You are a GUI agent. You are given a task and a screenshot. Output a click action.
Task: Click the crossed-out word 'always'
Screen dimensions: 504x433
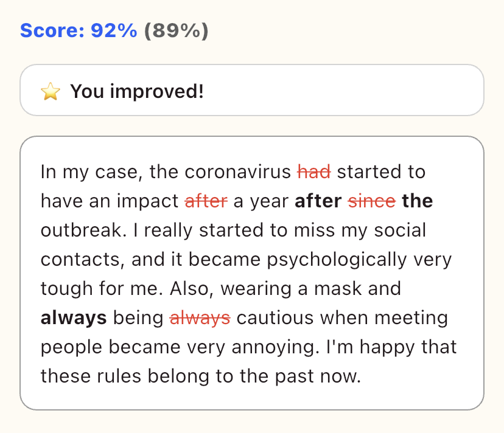pos(200,317)
